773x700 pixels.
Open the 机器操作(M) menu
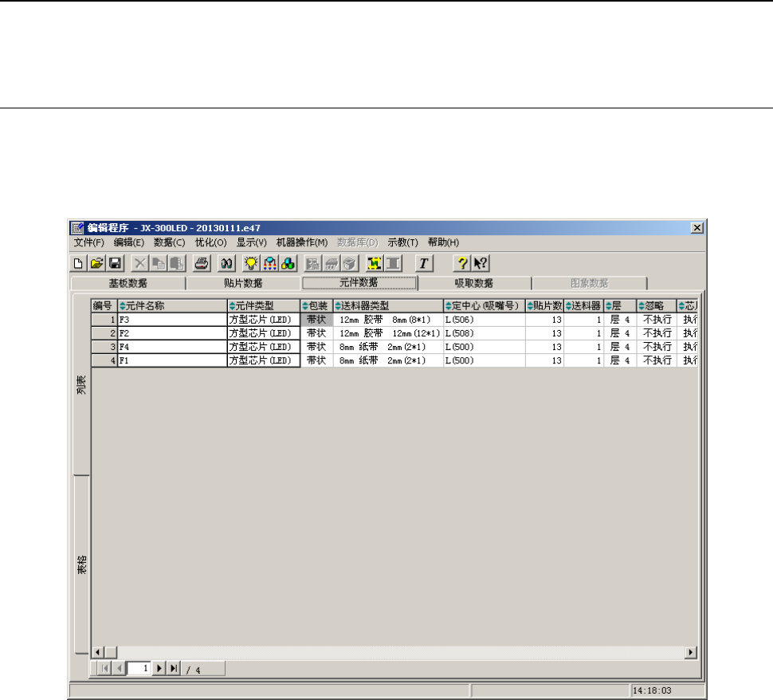[x=302, y=242]
